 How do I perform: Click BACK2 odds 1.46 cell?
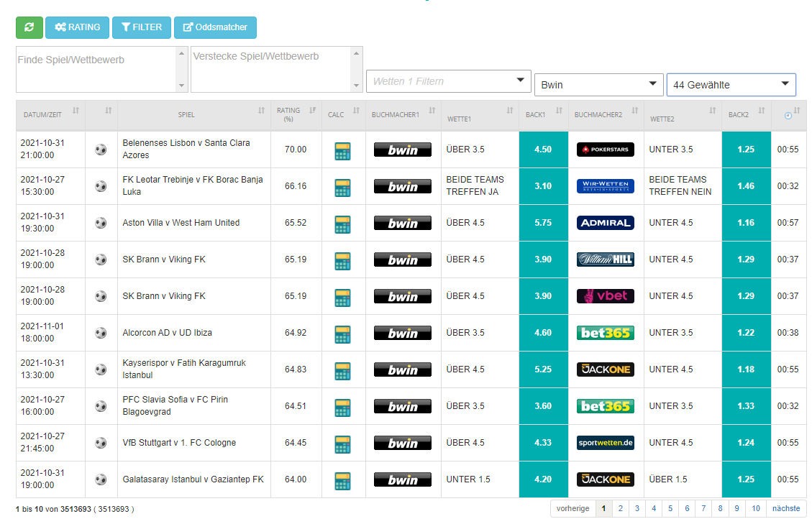coord(747,186)
